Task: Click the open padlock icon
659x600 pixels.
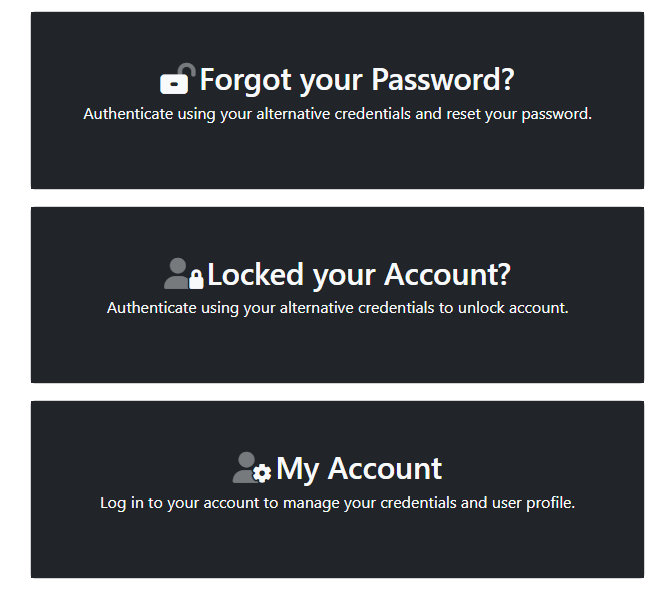Action: coord(178,79)
